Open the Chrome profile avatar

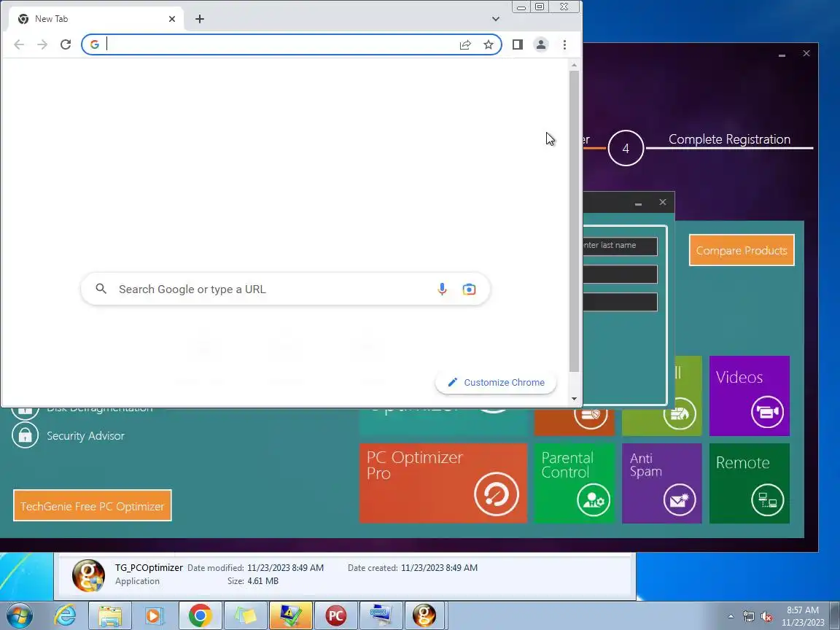[x=541, y=44]
